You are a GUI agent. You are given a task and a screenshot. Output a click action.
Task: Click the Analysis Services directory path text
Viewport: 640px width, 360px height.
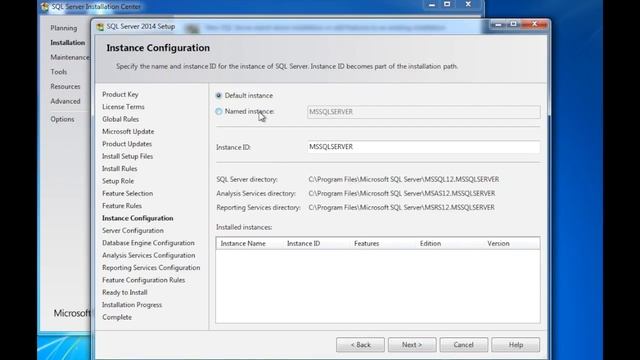point(402,193)
